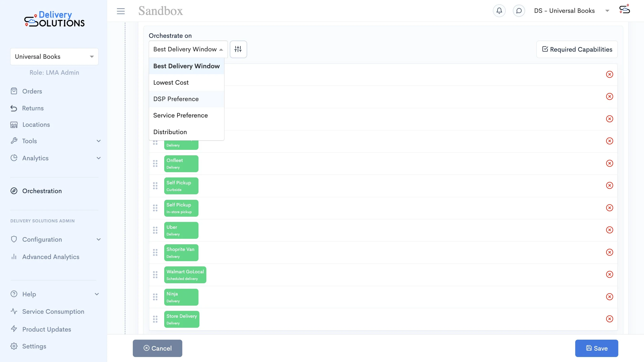Click drag handle of Ninja row
Screen dimensions: 644x362
pos(155,297)
